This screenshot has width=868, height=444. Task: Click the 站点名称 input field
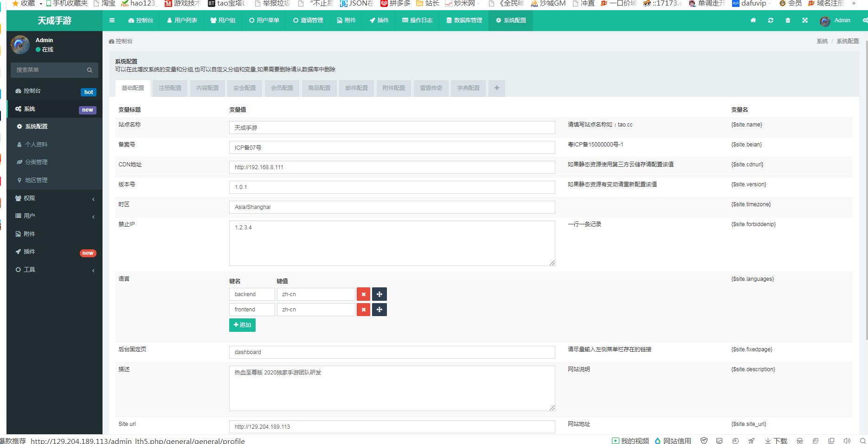click(x=392, y=127)
